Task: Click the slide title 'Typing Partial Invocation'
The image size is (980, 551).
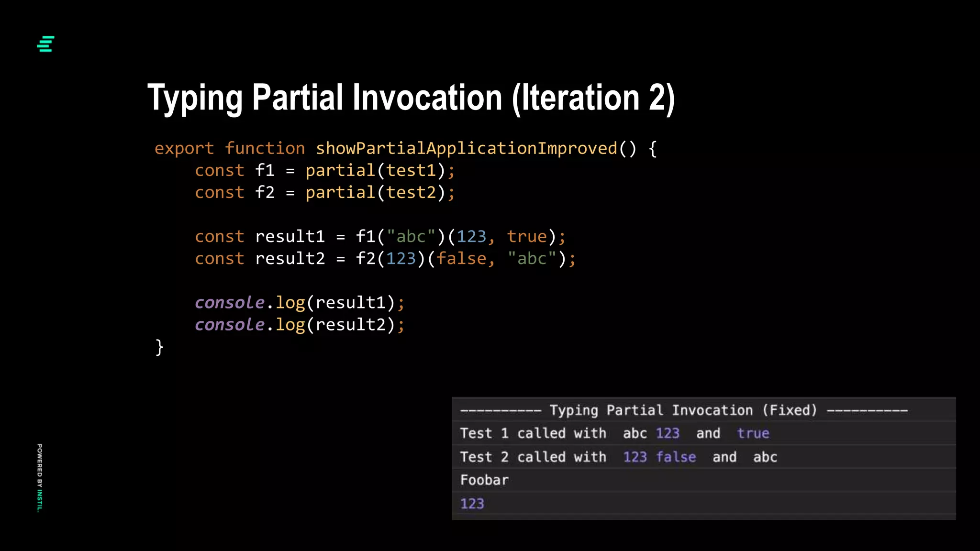Action: [x=411, y=98]
